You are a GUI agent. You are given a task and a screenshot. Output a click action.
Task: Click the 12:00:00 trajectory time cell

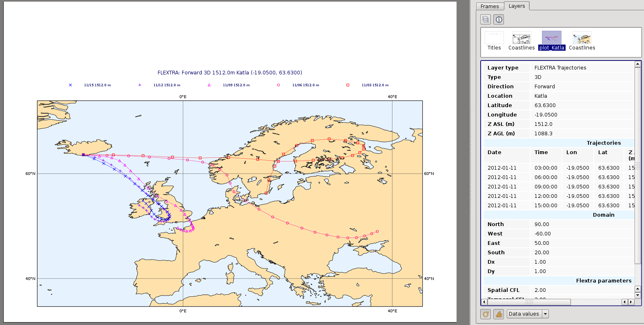[x=546, y=196]
